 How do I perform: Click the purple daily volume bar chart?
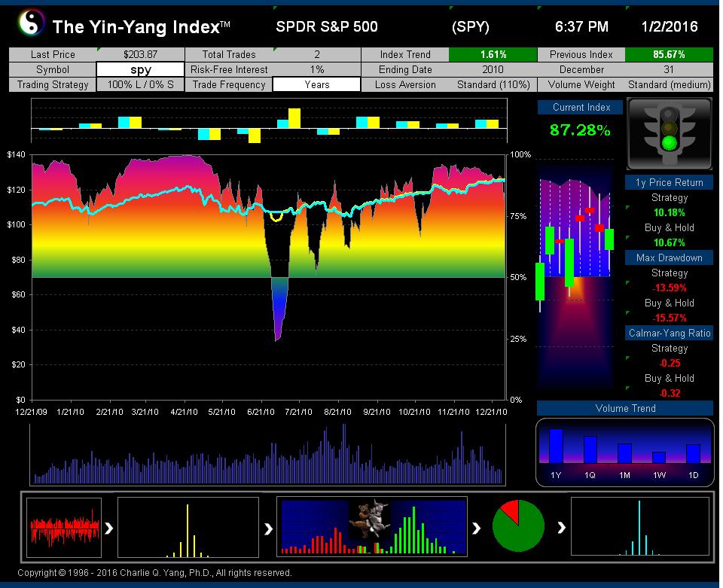268,454
